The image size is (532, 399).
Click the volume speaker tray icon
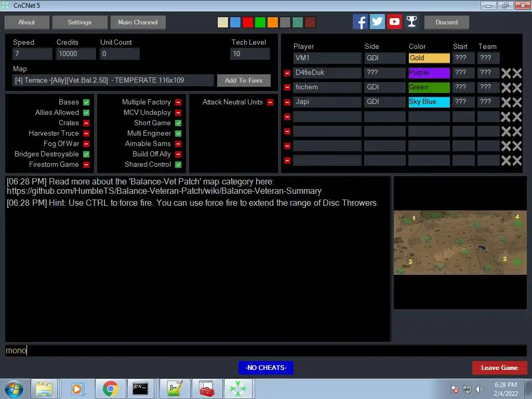[x=480, y=389]
